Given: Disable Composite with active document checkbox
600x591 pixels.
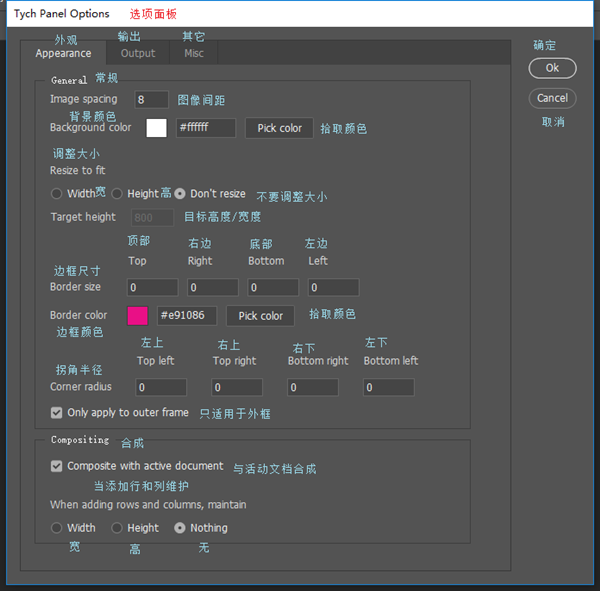Looking at the screenshot, I should coord(57,466).
